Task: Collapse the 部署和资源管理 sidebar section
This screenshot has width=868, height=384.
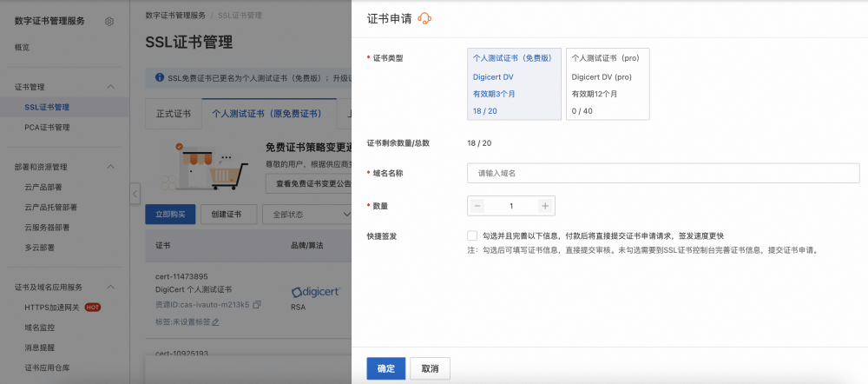Action: click(110, 167)
